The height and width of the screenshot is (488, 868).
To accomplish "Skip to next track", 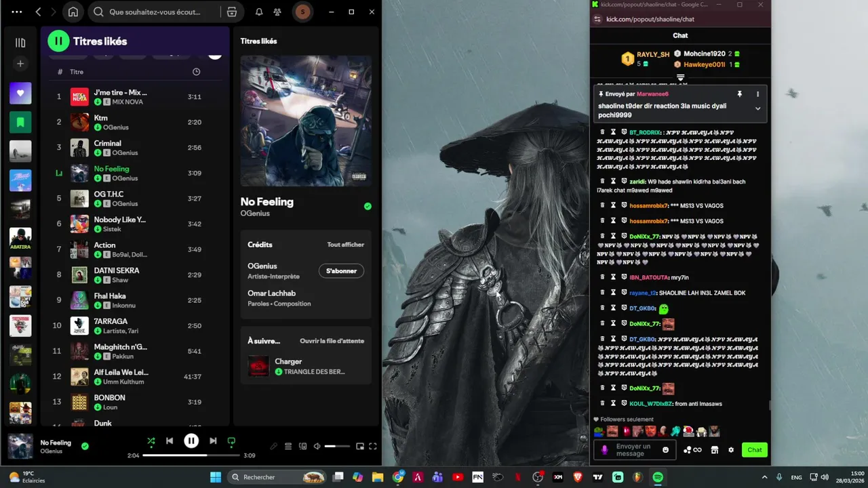I will click(x=213, y=441).
